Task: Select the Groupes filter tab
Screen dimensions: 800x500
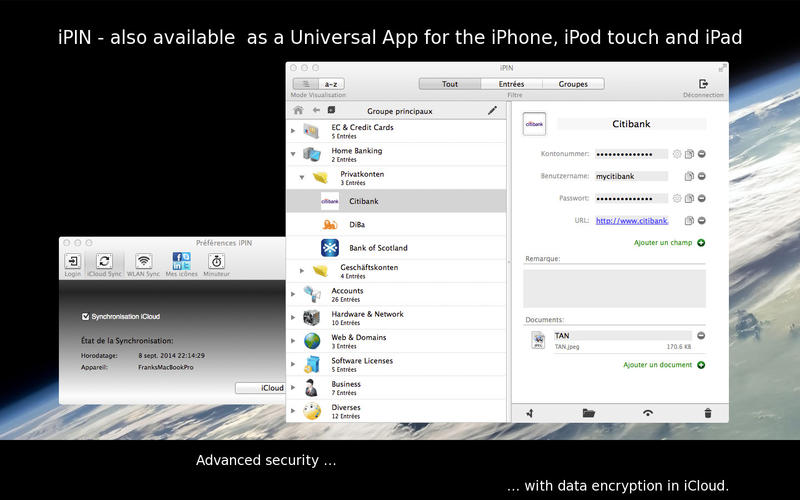Action: click(x=573, y=84)
